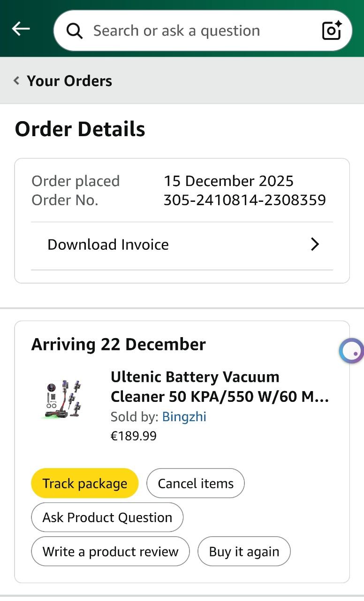Click order number 305-2410814-2308359
364x601 pixels.
244,200
